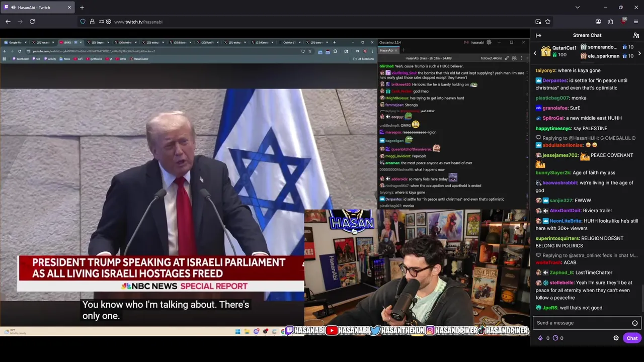Open chat settings gear
Image resolution: width=644 pixels, height=362 pixels.
[616, 338]
